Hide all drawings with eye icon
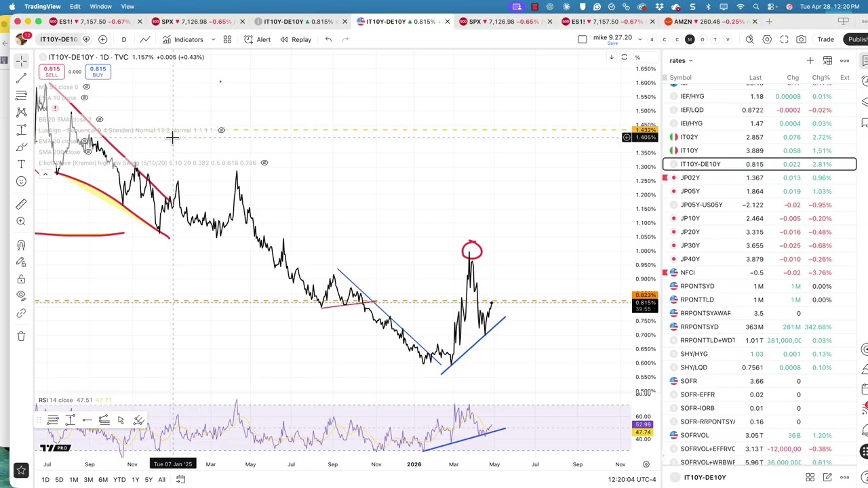 coord(21,296)
